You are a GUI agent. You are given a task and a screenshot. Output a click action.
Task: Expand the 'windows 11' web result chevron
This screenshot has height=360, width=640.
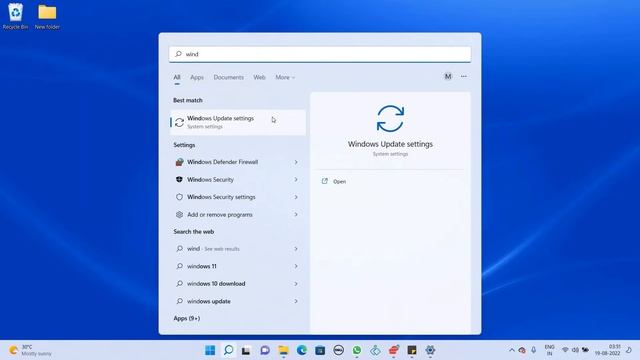pyautogui.click(x=296, y=266)
